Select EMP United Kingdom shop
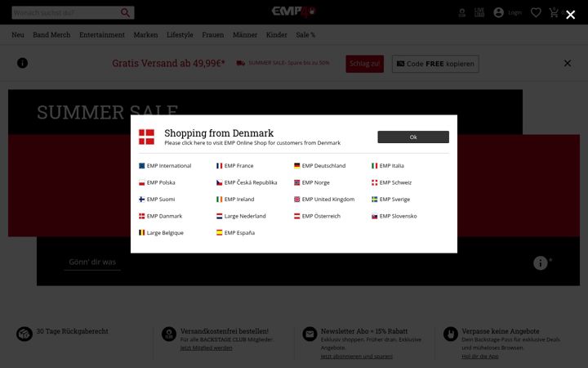This screenshot has width=588, height=368. coord(324,200)
